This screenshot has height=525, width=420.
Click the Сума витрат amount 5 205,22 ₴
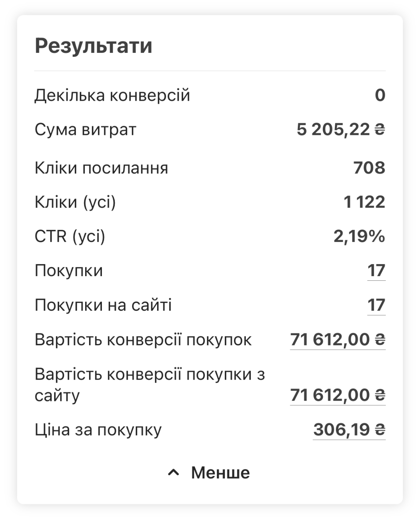pos(341,129)
